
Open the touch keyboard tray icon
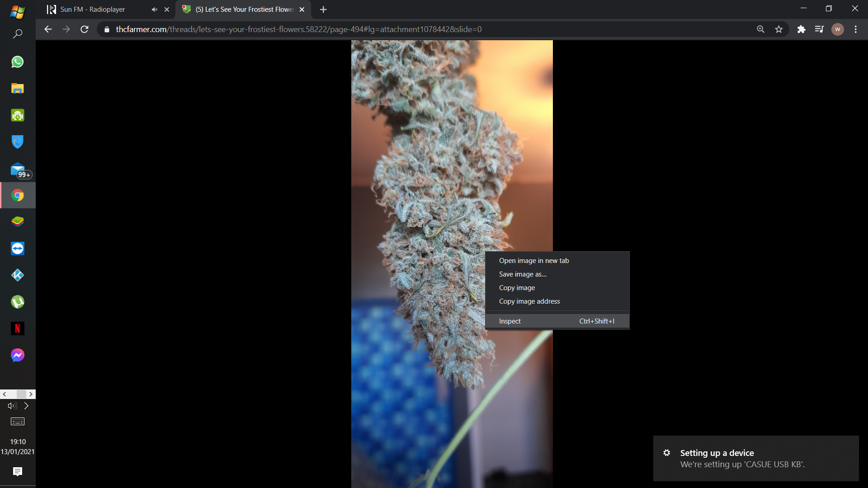(x=17, y=422)
